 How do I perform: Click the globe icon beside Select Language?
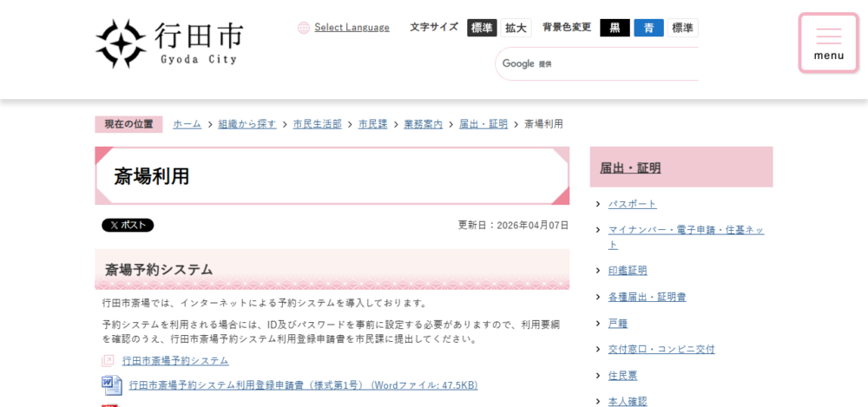(303, 28)
